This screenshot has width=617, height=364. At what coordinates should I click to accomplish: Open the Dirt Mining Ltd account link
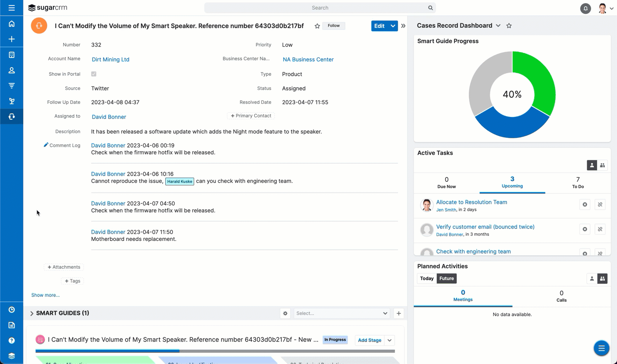pyautogui.click(x=110, y=59)
